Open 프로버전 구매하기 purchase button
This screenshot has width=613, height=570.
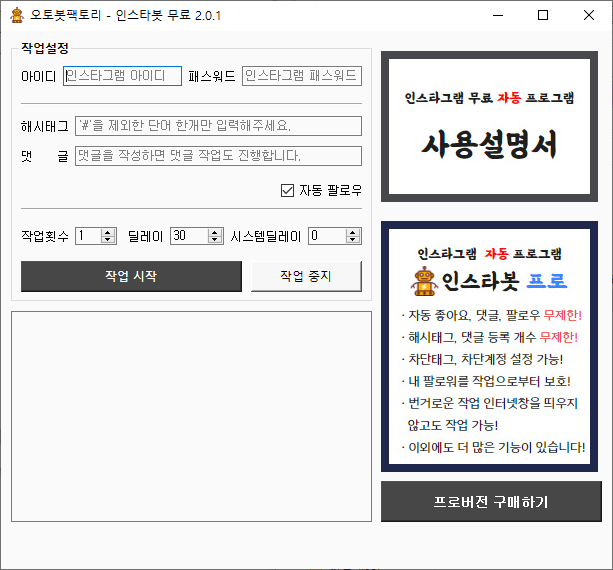tap(491, 501)
